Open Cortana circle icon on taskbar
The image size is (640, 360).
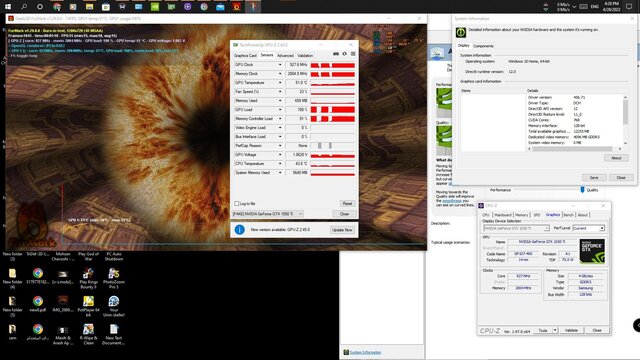[40, 7]
